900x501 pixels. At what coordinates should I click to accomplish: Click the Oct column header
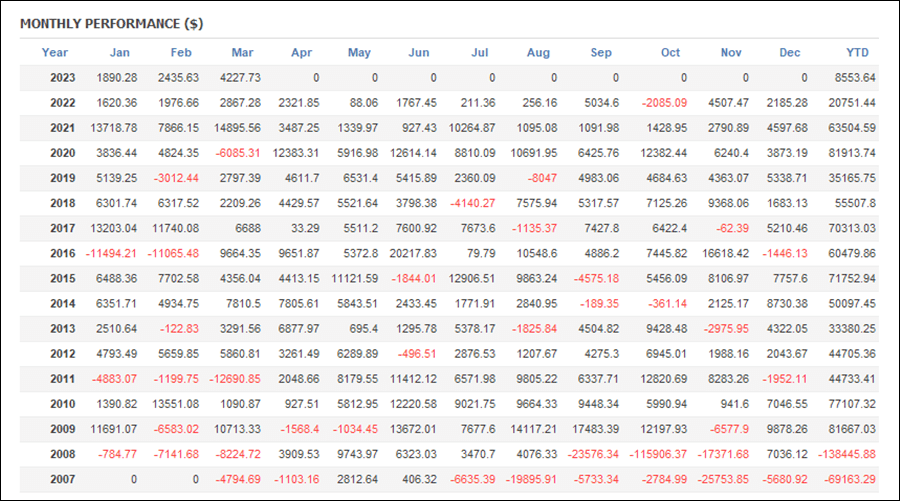[x=670, y=52]
